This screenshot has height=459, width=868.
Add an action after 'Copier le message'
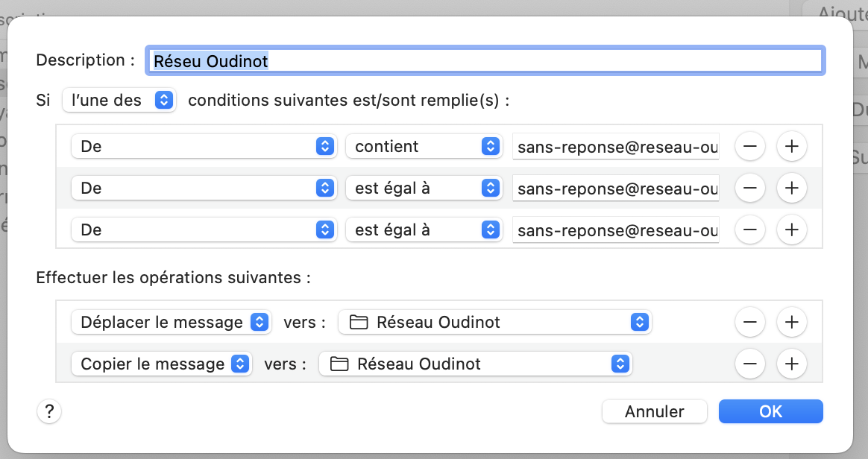791,364
